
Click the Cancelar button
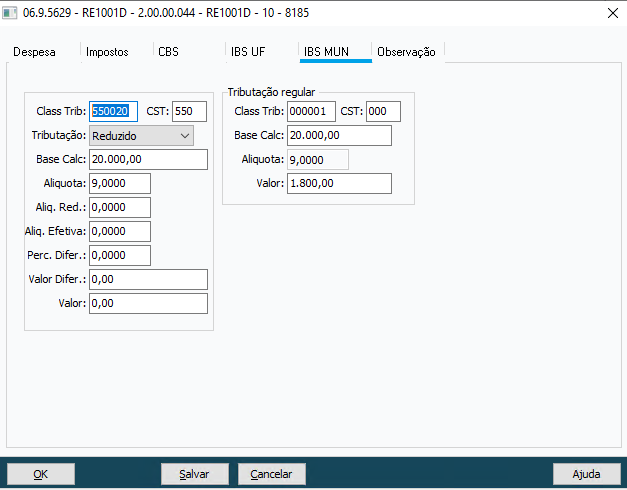coord(272,474)
